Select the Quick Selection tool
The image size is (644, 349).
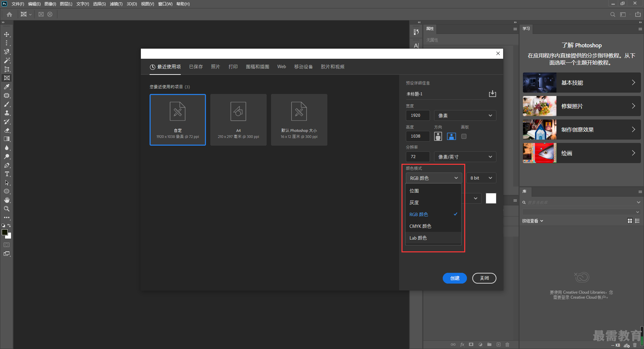(x=7, y=52)
